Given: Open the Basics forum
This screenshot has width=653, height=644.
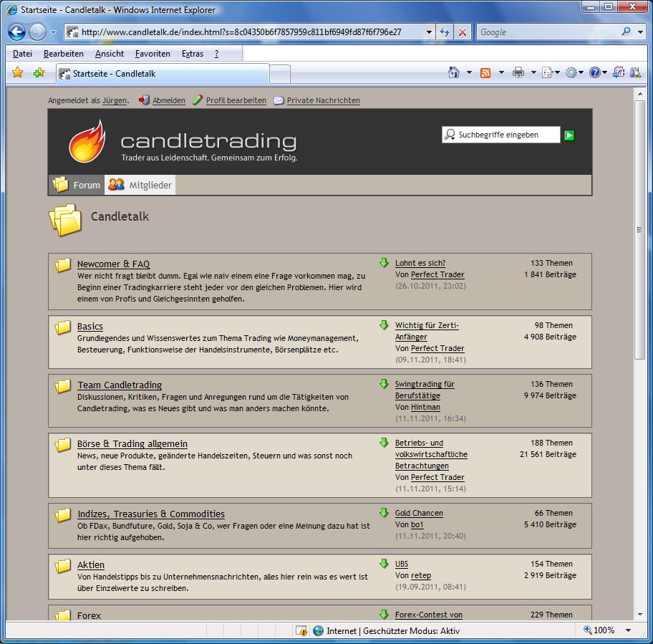Looking at the screenshot, I should click(90, 327).
